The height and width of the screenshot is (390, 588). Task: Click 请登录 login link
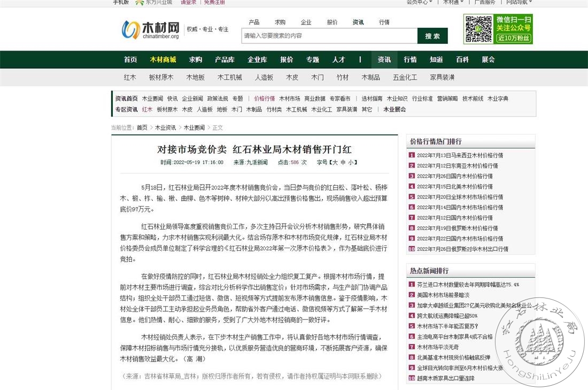click(x=188, y=2)
